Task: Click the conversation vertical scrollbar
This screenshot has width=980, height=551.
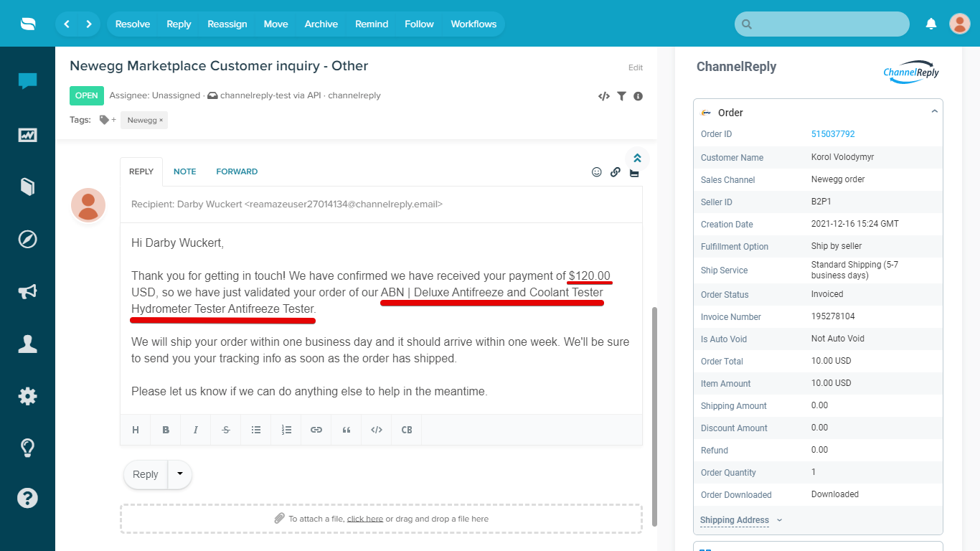Action: pyautogui.click(x=654, y=416)
